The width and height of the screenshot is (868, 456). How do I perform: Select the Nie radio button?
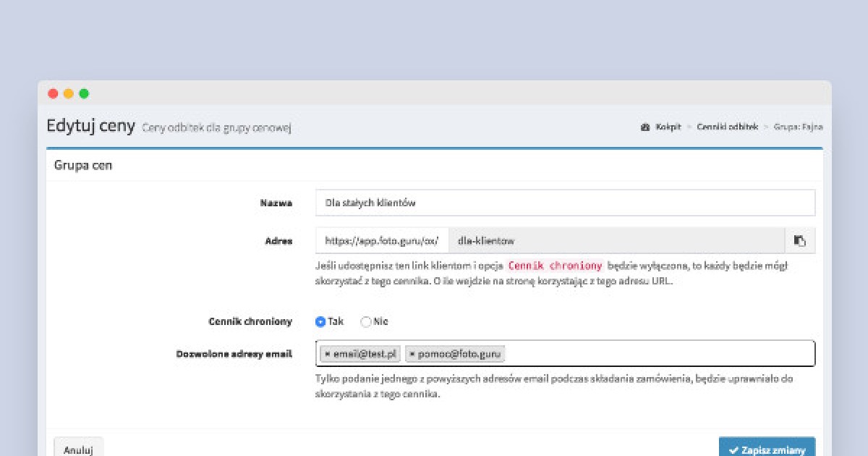[x=365, y=321]
